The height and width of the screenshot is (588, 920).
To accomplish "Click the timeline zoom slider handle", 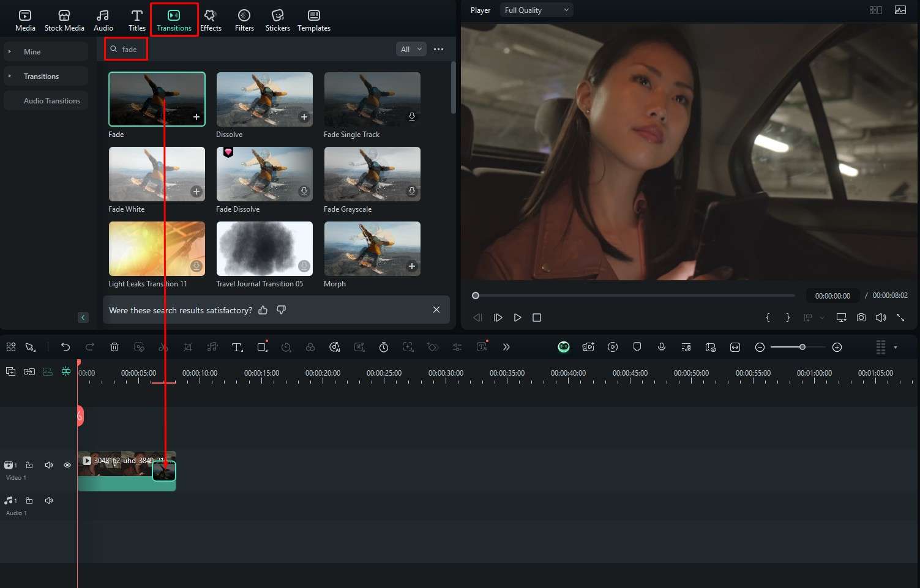I will (802, 347).
